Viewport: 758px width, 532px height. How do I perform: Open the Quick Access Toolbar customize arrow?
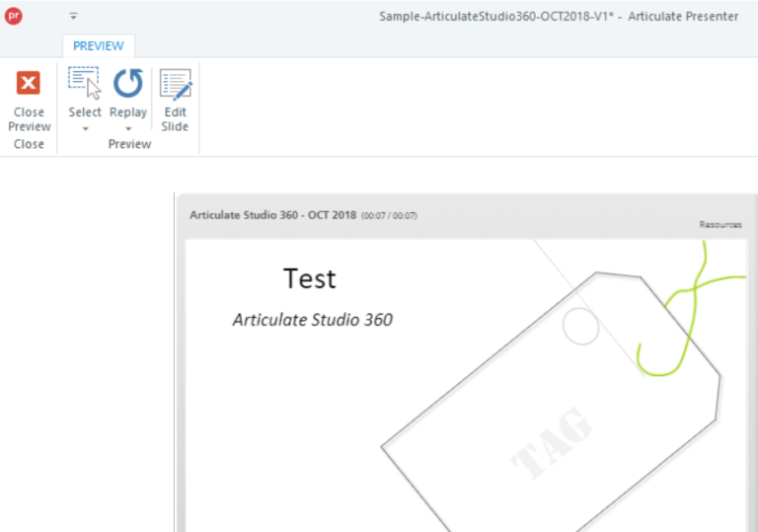click(73, 17)
